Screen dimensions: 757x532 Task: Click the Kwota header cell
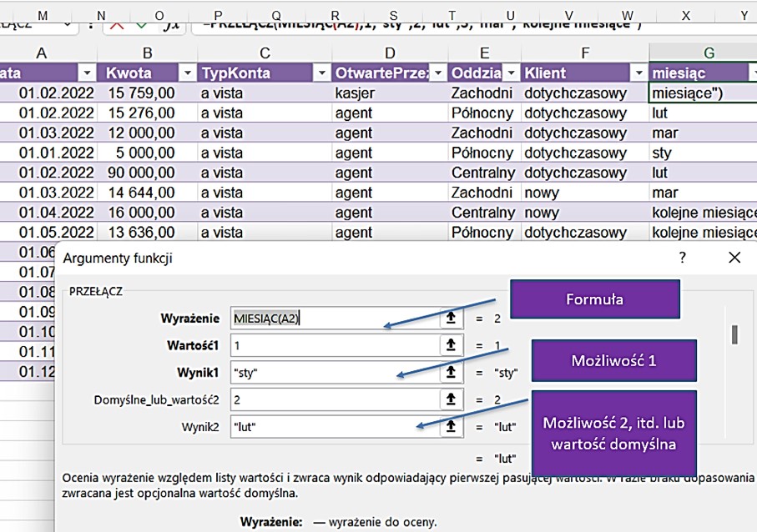(x=147, y=73)
